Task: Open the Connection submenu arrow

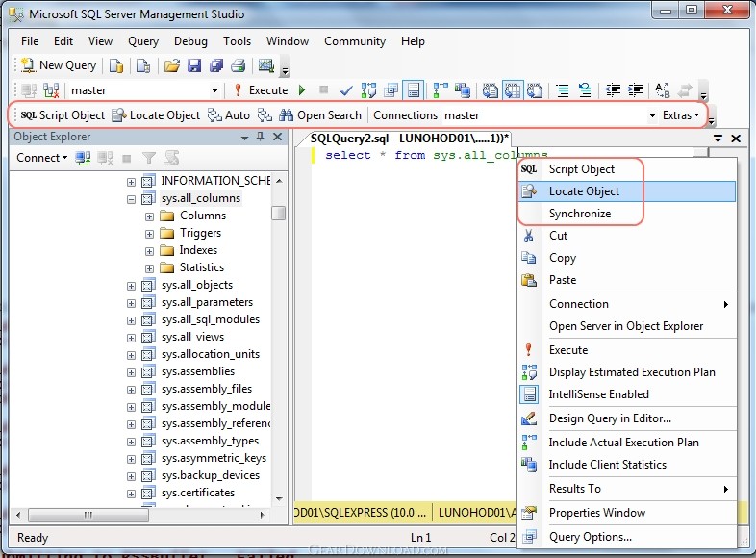Action: 725,304
